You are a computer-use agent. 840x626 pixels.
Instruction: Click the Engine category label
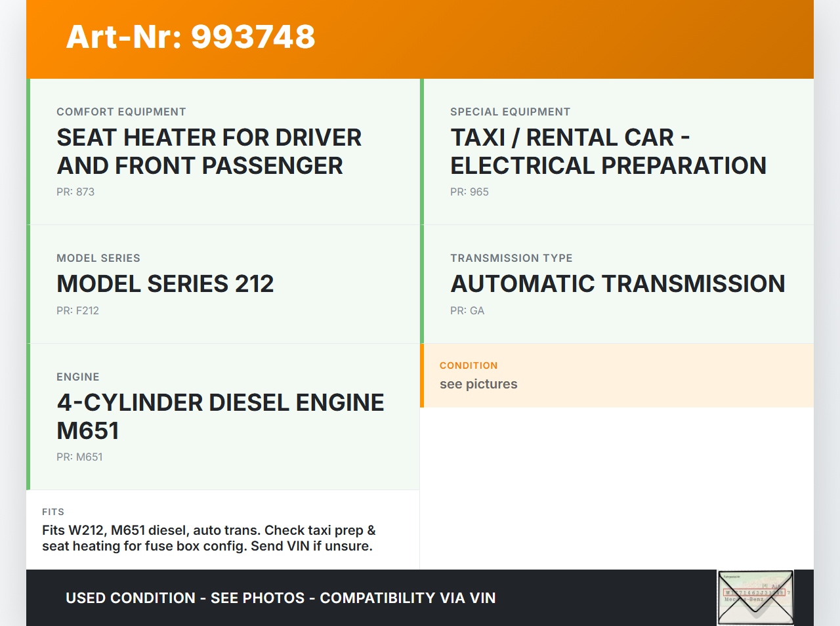click(78, 377)
